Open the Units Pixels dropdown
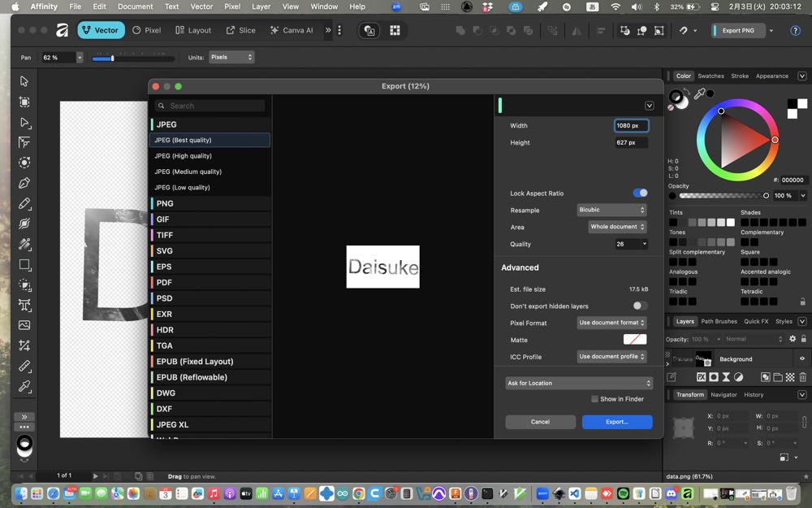812x508 pixels. (231, 57)
